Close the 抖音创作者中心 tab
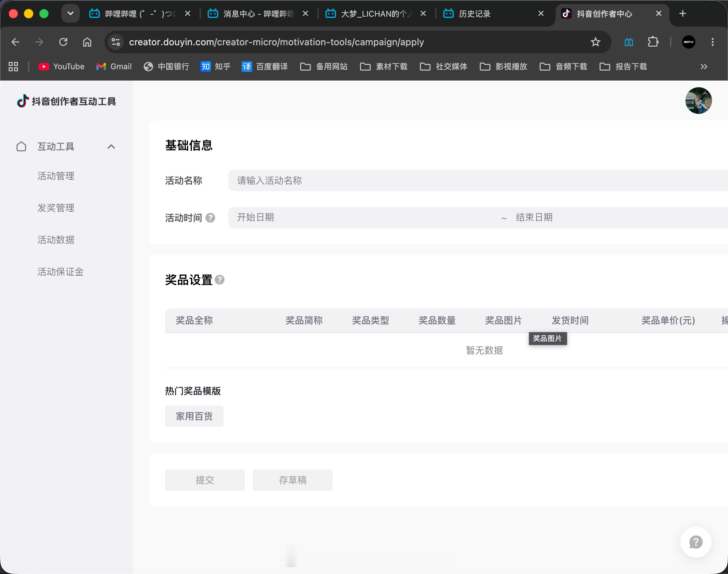728x574 pixels. click(659, 13)
